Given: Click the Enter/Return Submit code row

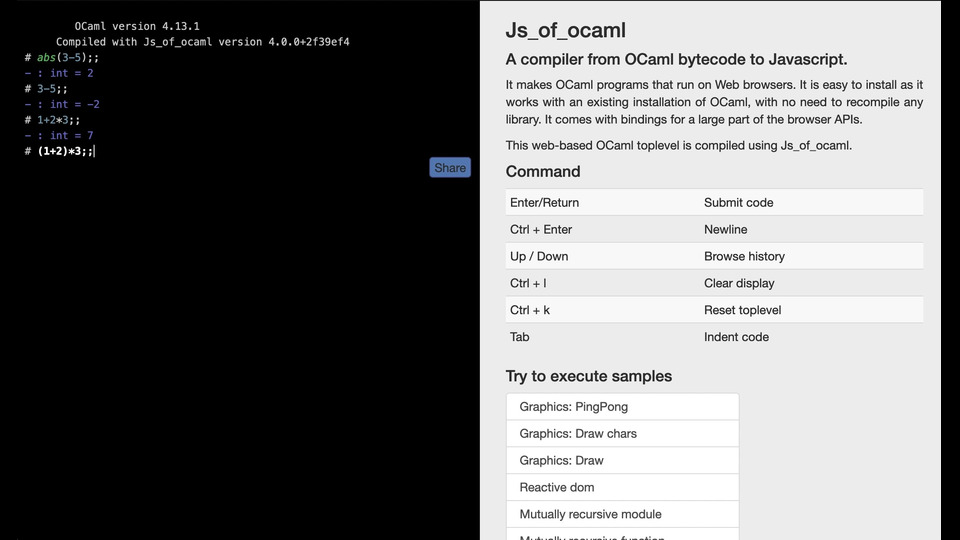Looking at the screenshot, I should coord(714,203).
